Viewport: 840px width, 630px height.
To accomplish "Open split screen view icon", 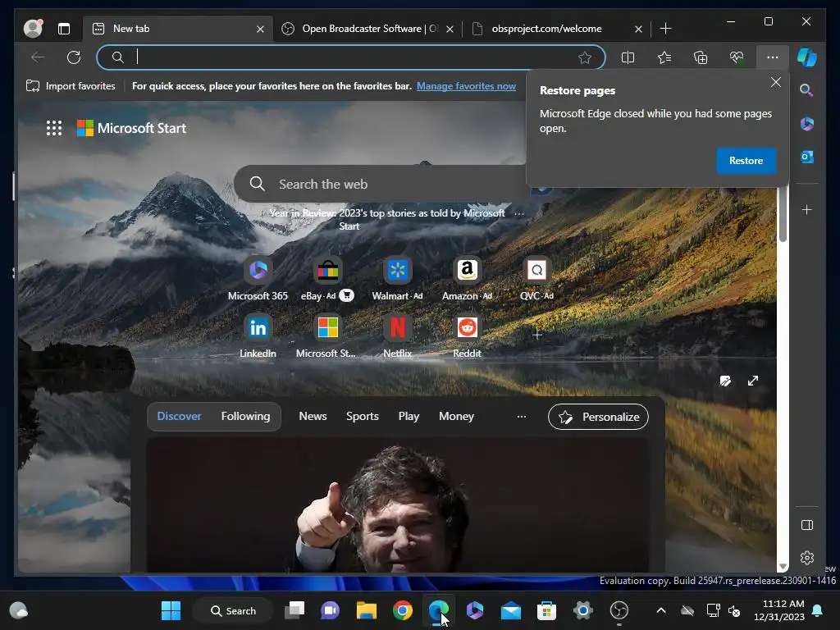I will pos(628,57).
